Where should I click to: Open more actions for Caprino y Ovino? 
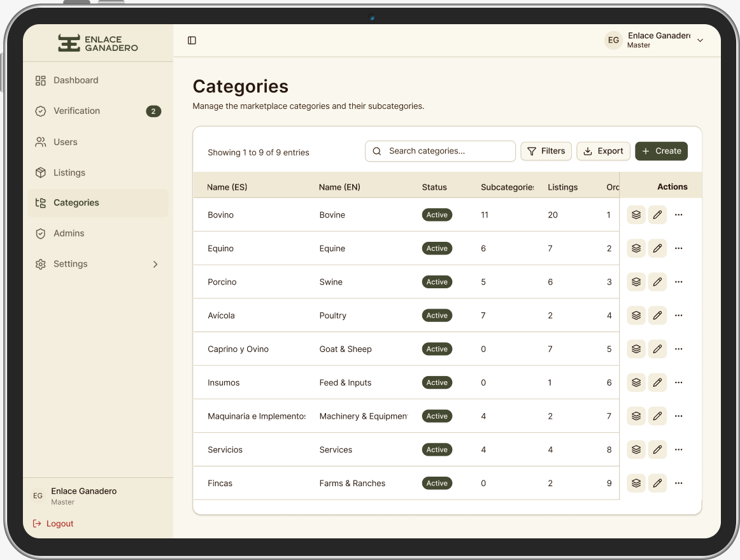(679, 349)
